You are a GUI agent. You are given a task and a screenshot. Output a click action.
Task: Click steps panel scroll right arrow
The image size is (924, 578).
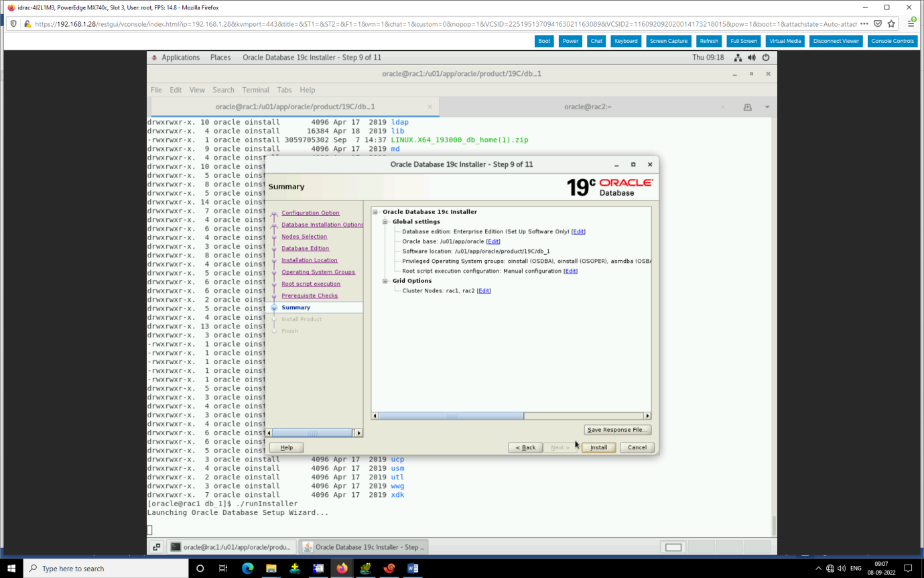click(x=359, y=433)
